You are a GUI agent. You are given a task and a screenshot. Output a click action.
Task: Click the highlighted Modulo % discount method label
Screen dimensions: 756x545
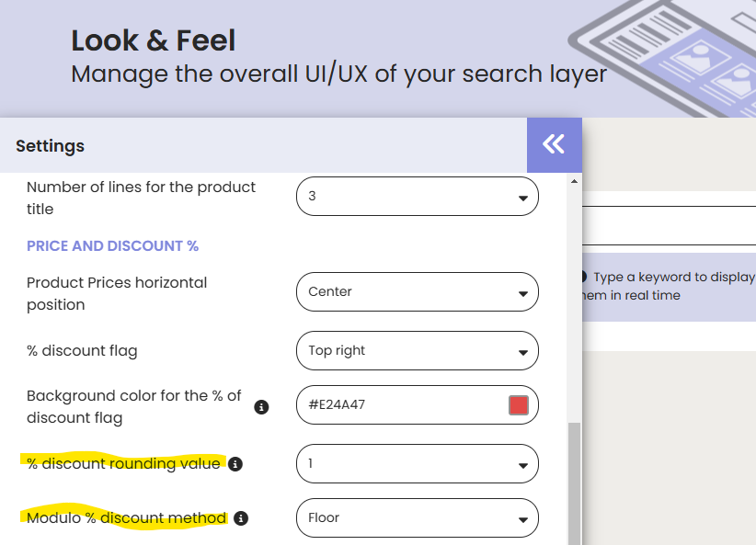pyautogui.click(x=127, y=518)
